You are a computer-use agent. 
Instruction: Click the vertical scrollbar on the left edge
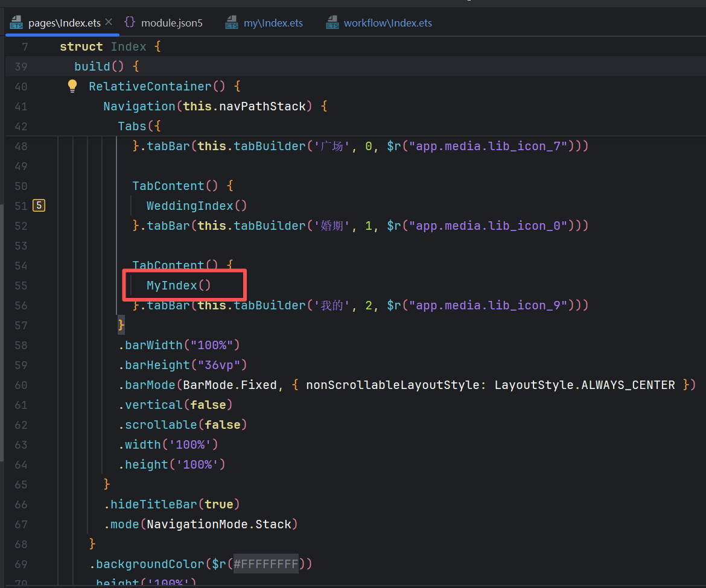point(2,332)
